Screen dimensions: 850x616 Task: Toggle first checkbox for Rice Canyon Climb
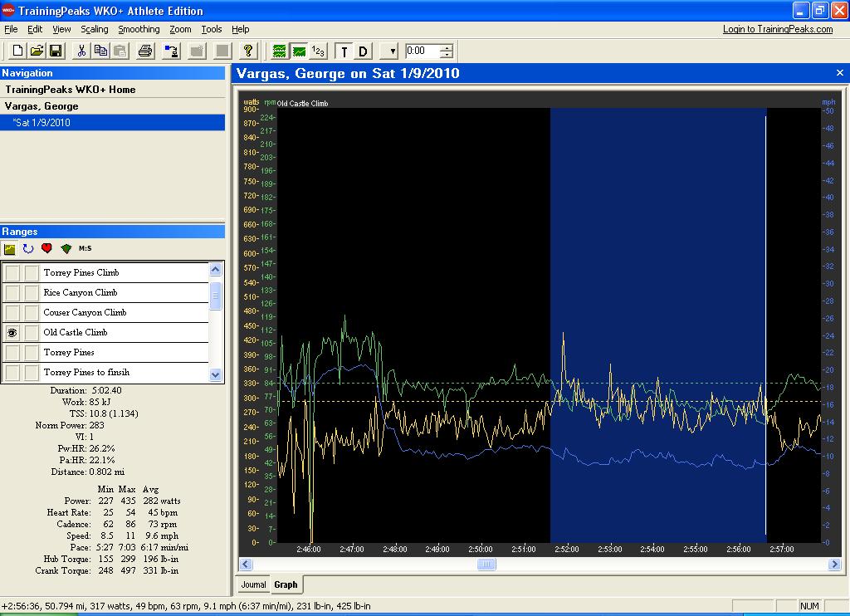[x=12, y=292]
